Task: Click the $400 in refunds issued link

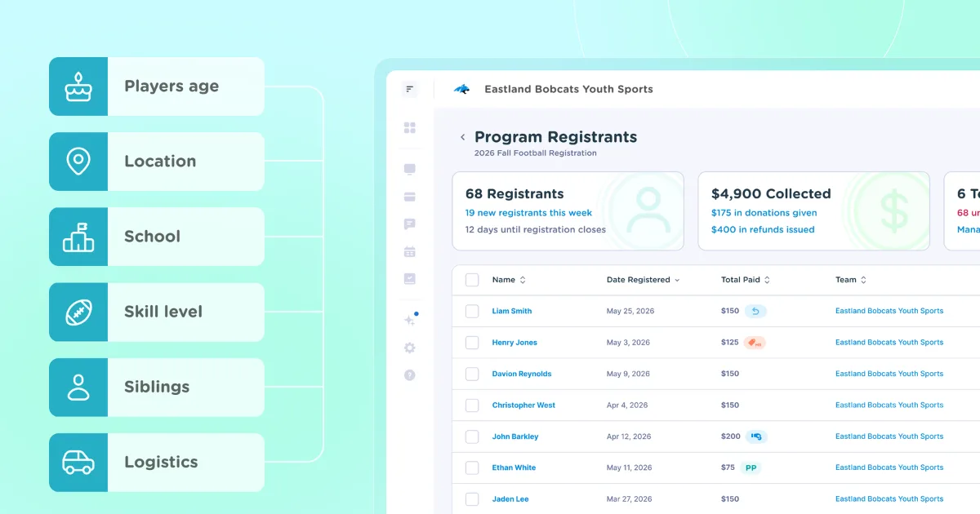Action: tap(763, 230)
